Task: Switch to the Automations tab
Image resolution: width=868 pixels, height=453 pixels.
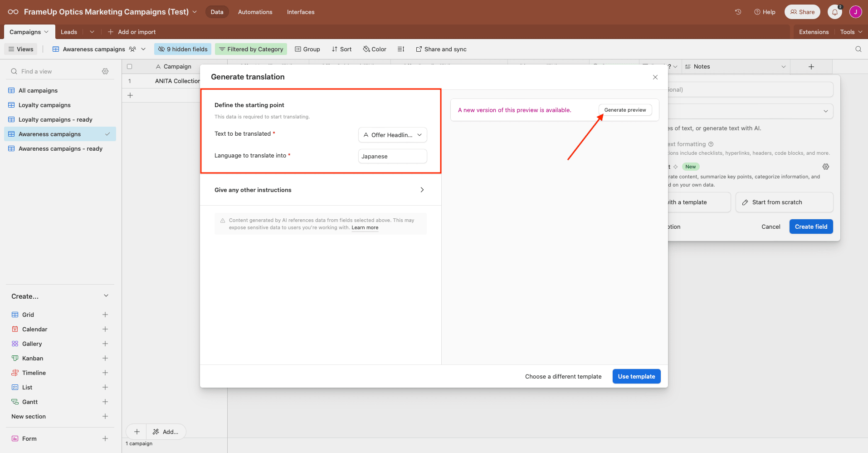Action: (255, 12)
